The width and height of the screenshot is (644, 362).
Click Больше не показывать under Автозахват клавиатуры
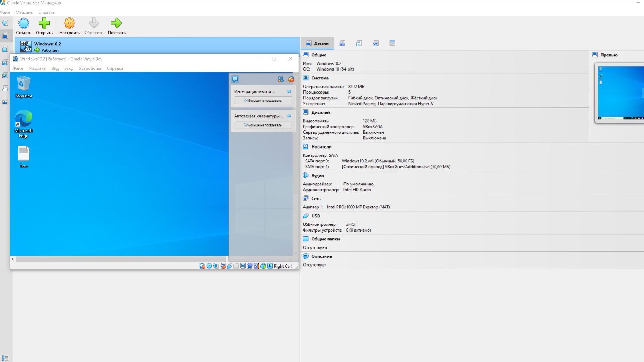(x=263, y=125)
